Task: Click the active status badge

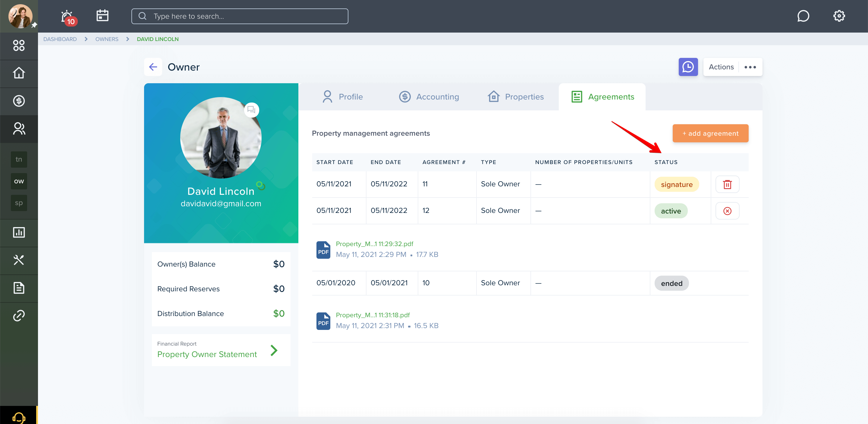Action: click(x=671, y=211)
